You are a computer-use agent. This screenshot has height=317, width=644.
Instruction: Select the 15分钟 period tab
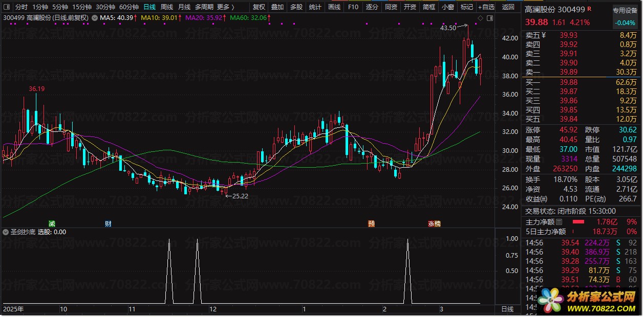(82, 7)
